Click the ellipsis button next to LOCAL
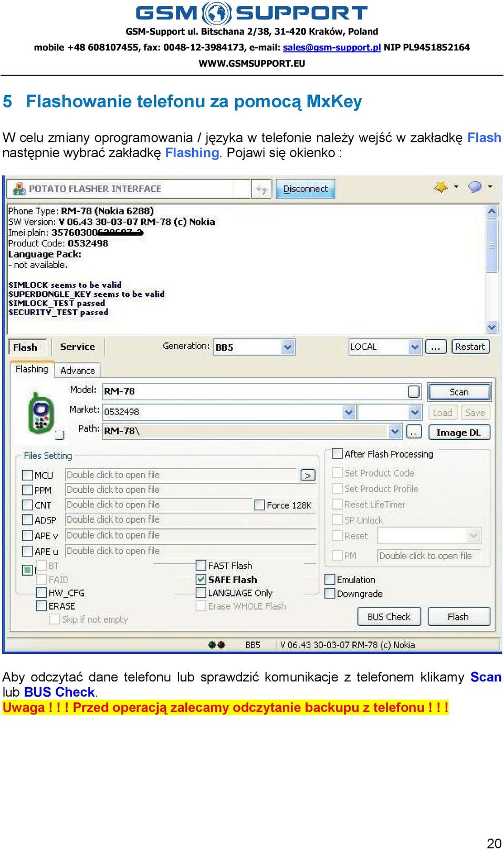Viewport: 504px width, 849px height. [436, 347]
